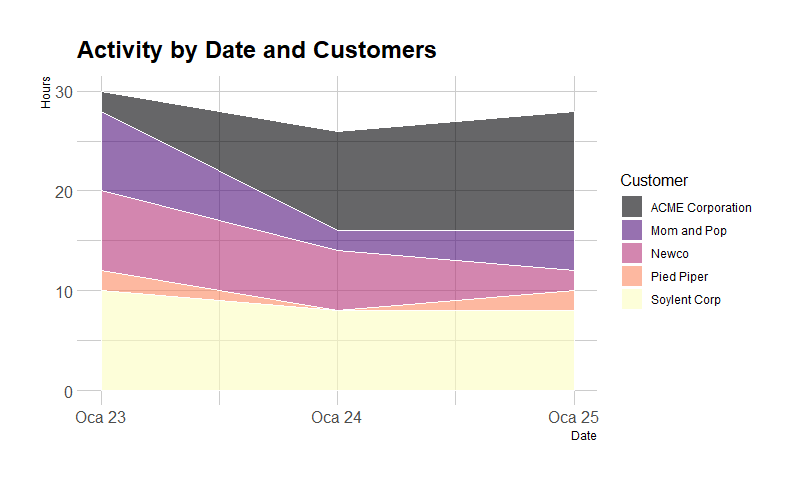The height and width of the screenshot is (481, 800).
Task: Click the Date x-axis title
Action: (x=583, y=436)
